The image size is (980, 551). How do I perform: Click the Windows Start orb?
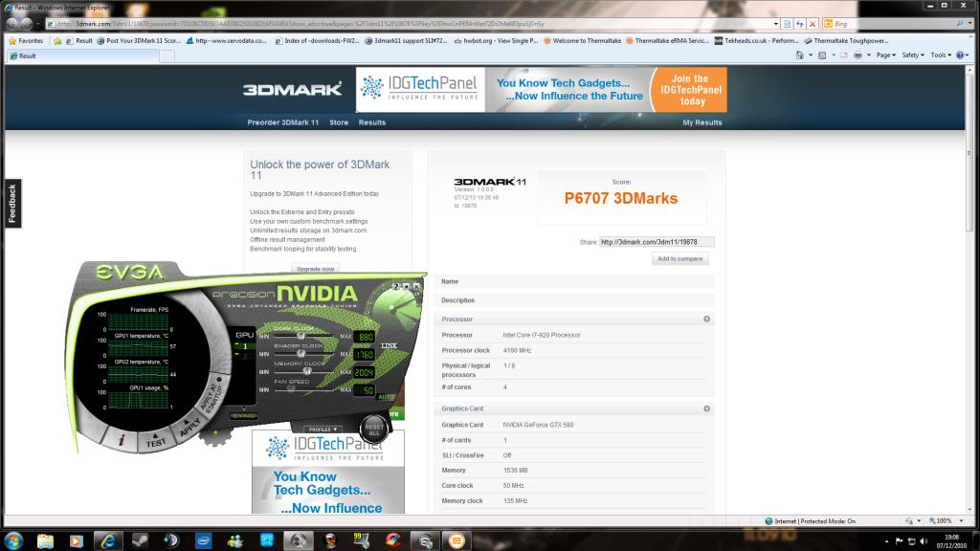[16, 540]
